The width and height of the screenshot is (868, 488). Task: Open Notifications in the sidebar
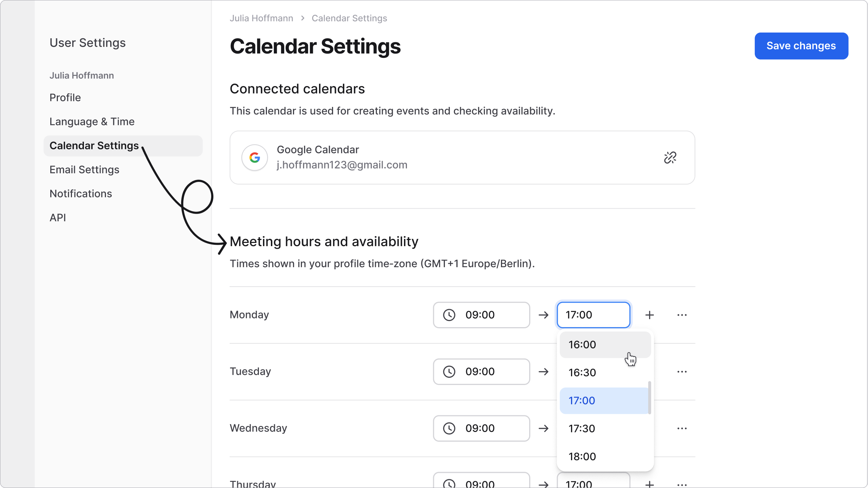(81, 194)
